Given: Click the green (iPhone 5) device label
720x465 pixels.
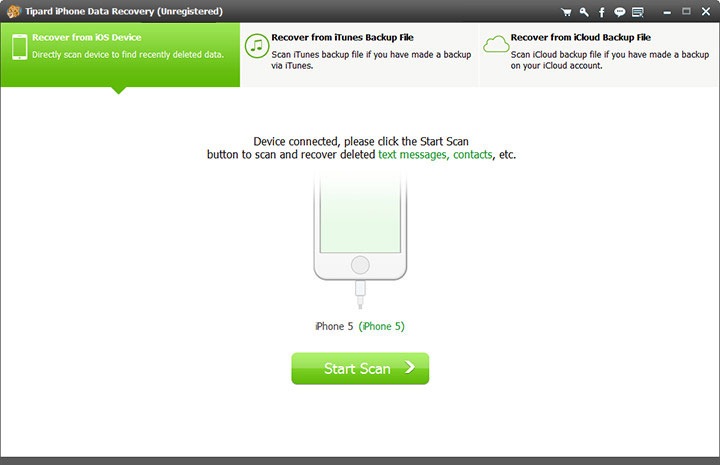Looking at the screenshot, I should 381,326.
